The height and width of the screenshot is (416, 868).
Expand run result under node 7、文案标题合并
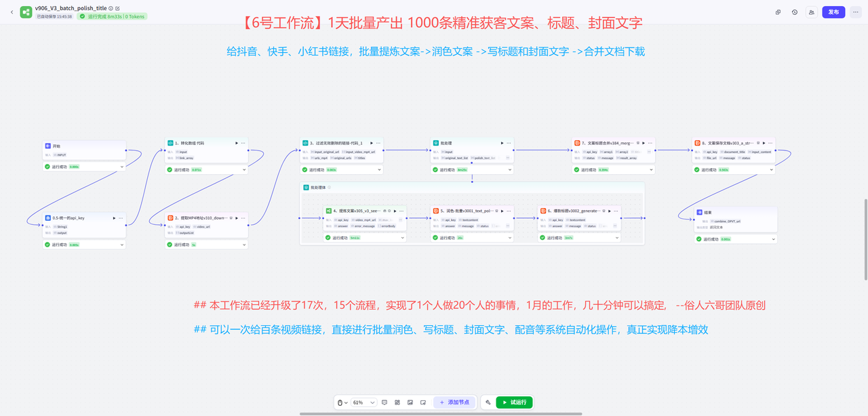point(651,170)
